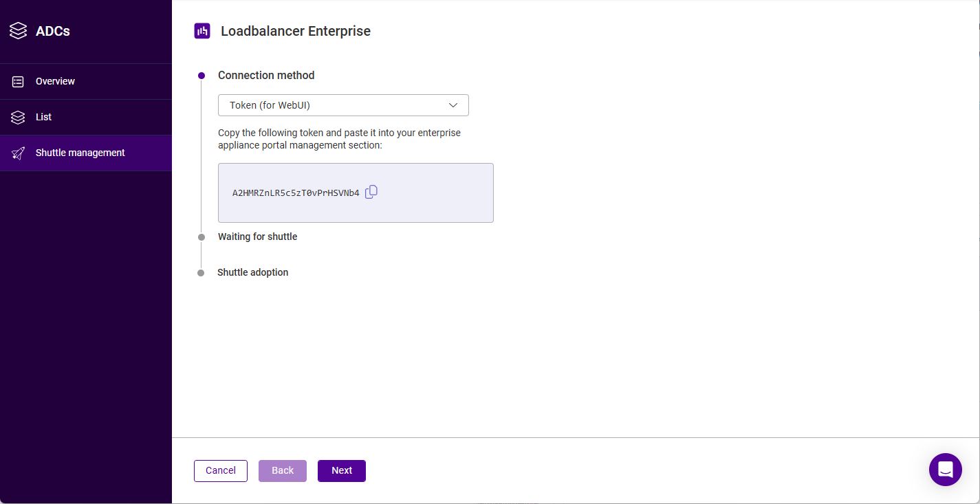
Task: Click the Loadbalancer Enterprise title
Action: pos(296,31)
